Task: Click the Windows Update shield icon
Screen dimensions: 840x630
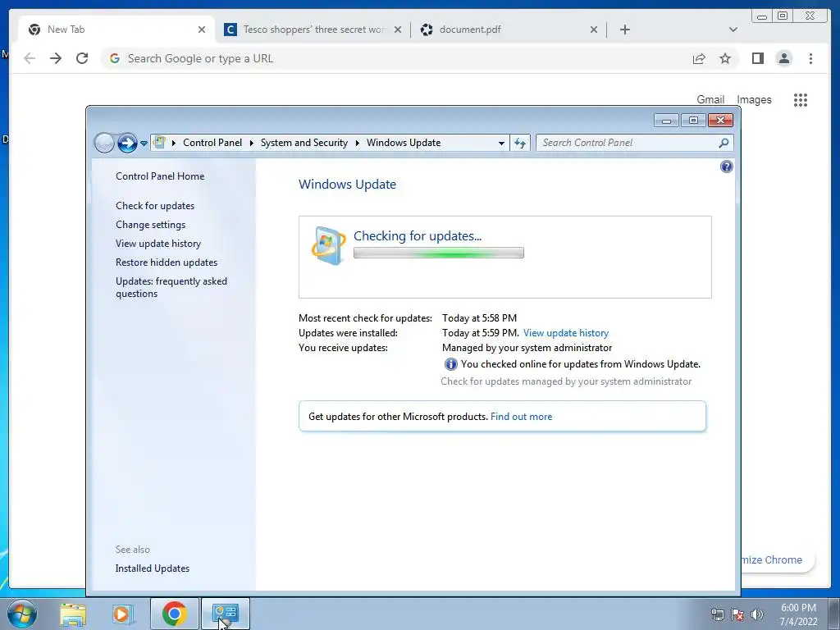Action: click(x=328, y=245)
